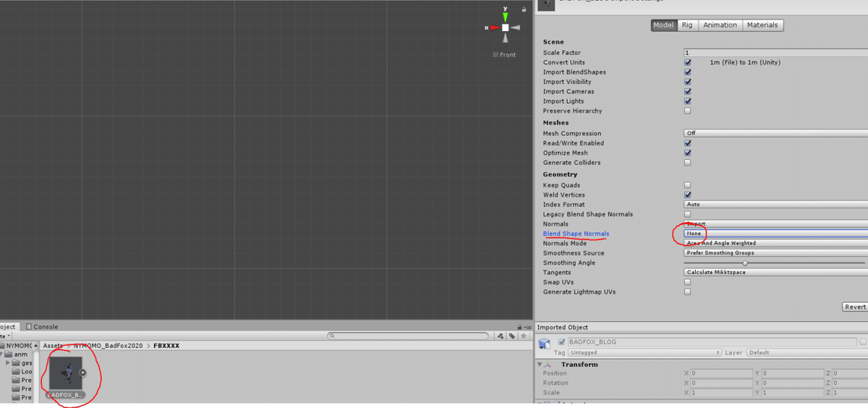Enable Generate Colliders checkbox

coord(687,163)
